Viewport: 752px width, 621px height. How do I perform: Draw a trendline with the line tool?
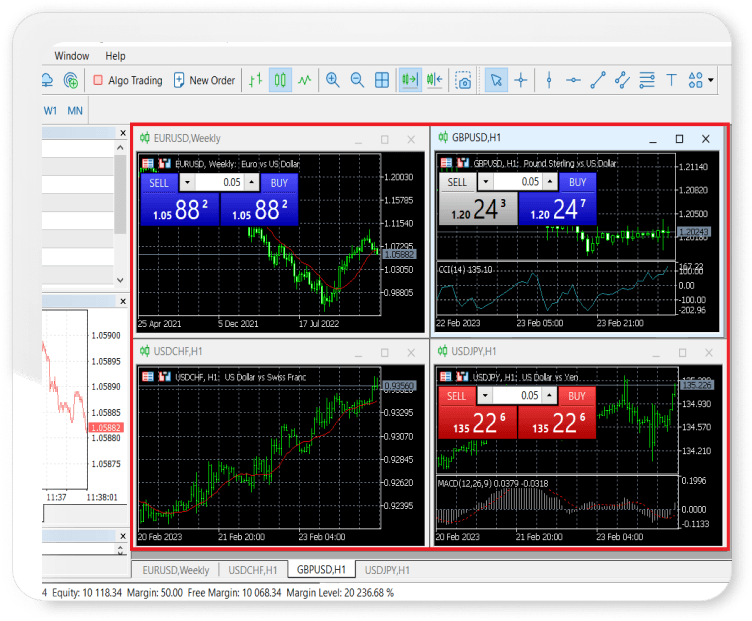[x=598, y=80]
